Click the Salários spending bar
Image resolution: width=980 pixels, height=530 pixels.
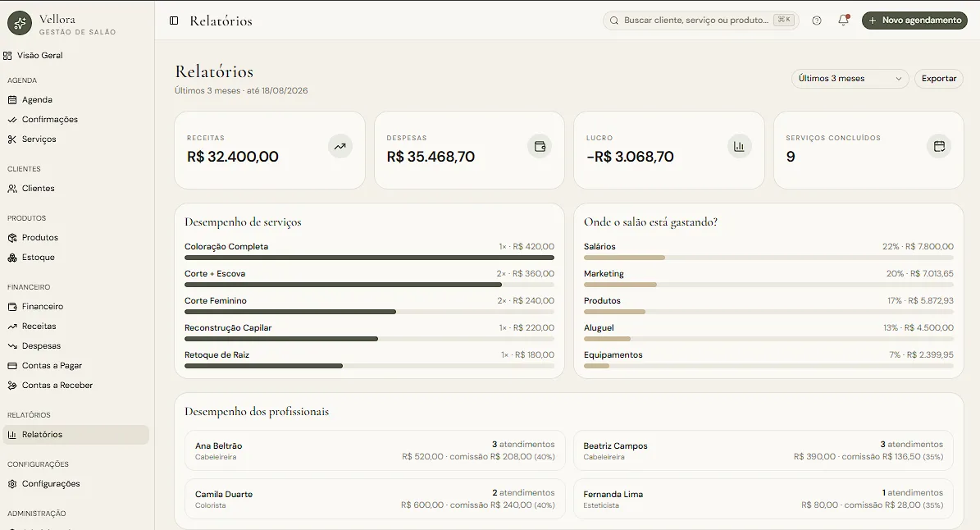click(x=768, y=258)
